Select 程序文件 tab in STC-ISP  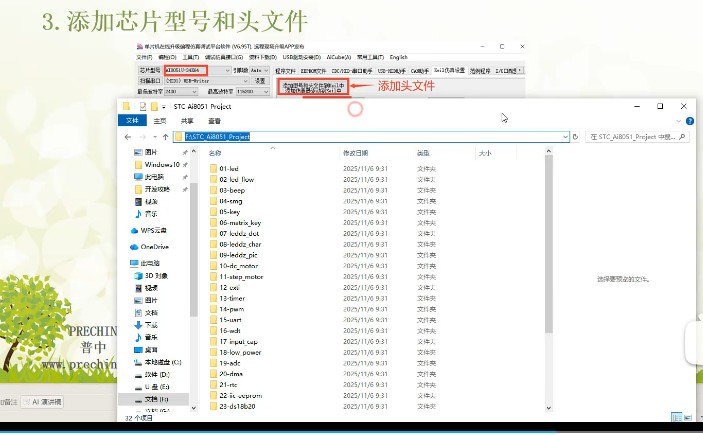[285, 71]
